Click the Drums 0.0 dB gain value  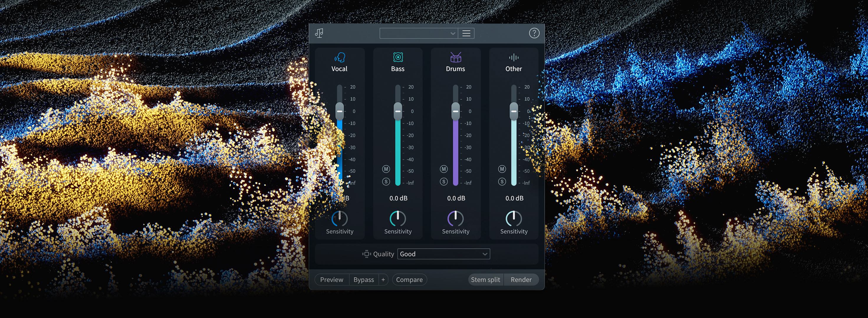pyautogui.click(x=456, y=198)
